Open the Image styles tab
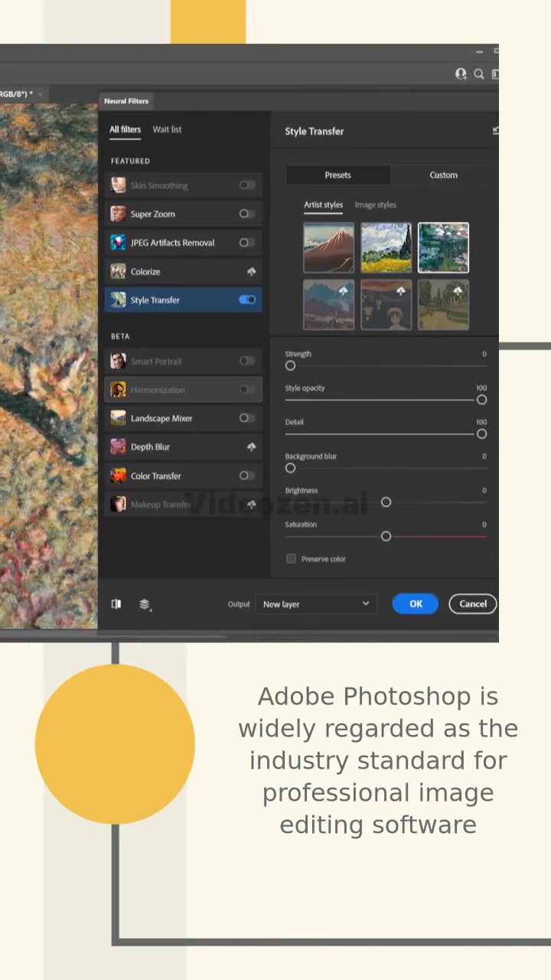The width and height of the screenshot is (551, 980). tap(375, 205)
